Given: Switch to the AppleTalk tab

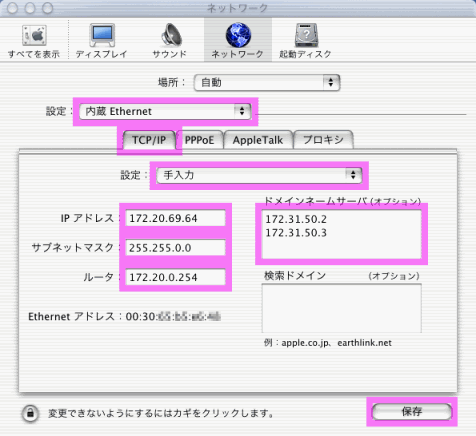Looking at the screenshot, I should point(258,140).
